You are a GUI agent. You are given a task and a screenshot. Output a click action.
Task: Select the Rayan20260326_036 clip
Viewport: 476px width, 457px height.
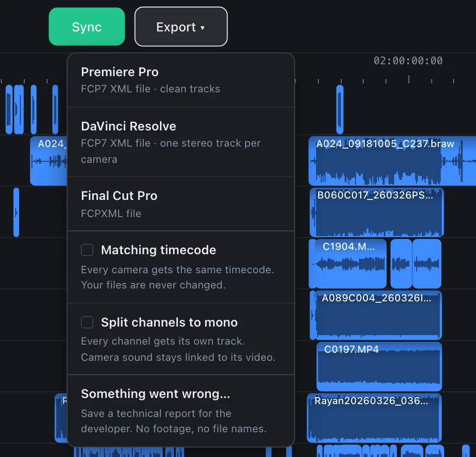coord(374,418)
